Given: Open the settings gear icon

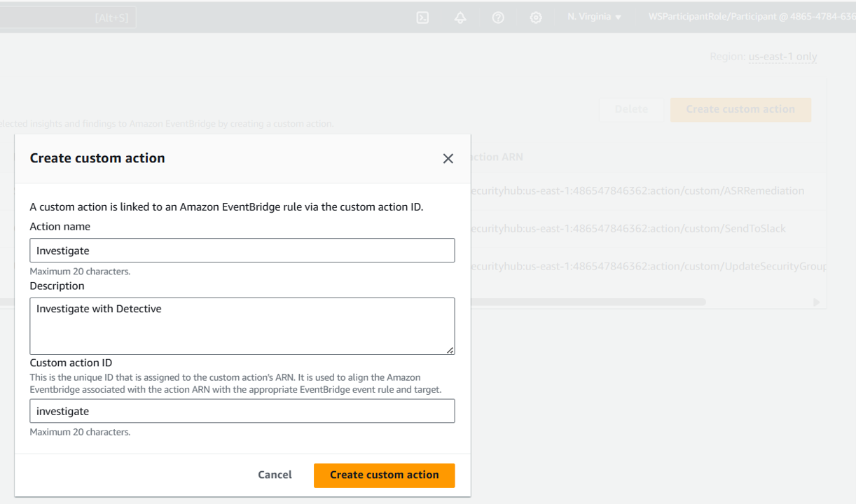Looking at the screenshot, I should [x=536, y=17].
